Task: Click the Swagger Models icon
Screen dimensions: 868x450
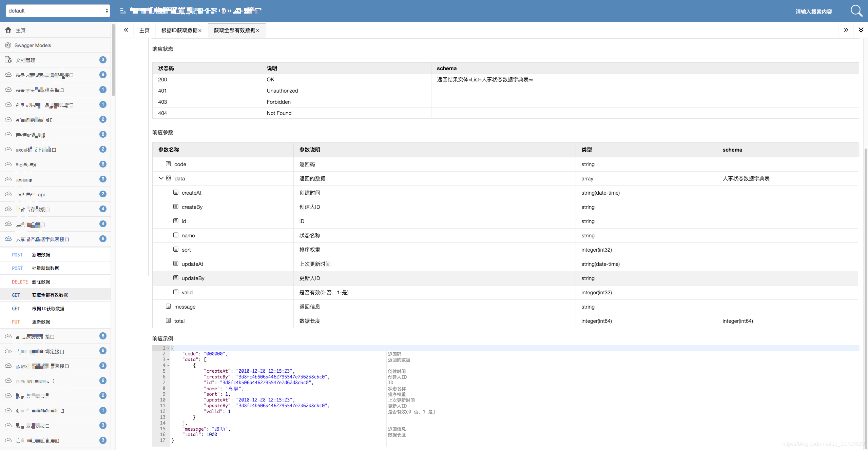Action: (8, 45)
